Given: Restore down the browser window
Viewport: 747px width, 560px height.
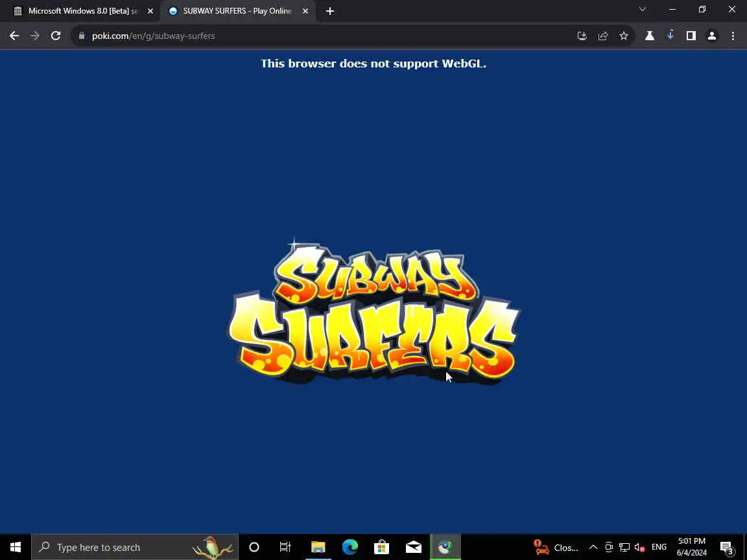Looking at the screenshot, I should coord(702,9).
